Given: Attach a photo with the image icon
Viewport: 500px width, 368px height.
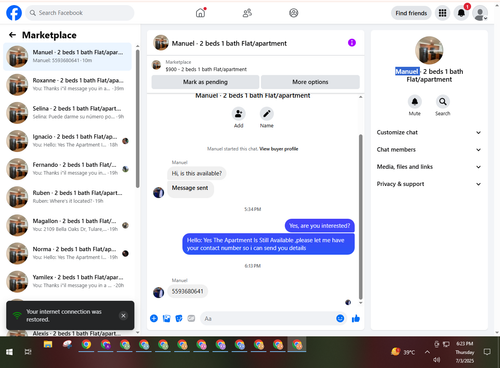Looking at the screenshot, I should pyautogui.click(x=166, y=318).
